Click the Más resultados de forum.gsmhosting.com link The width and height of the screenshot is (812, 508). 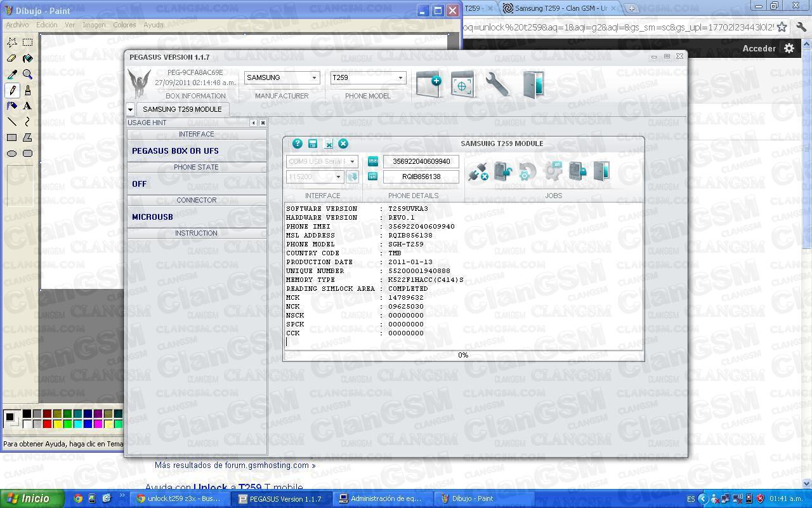(235, 465)
